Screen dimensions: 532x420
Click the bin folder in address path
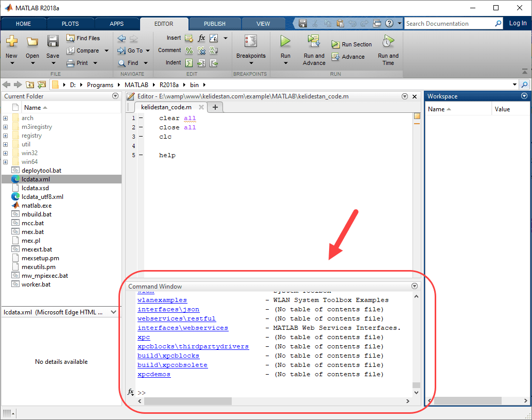click(194, 85)
